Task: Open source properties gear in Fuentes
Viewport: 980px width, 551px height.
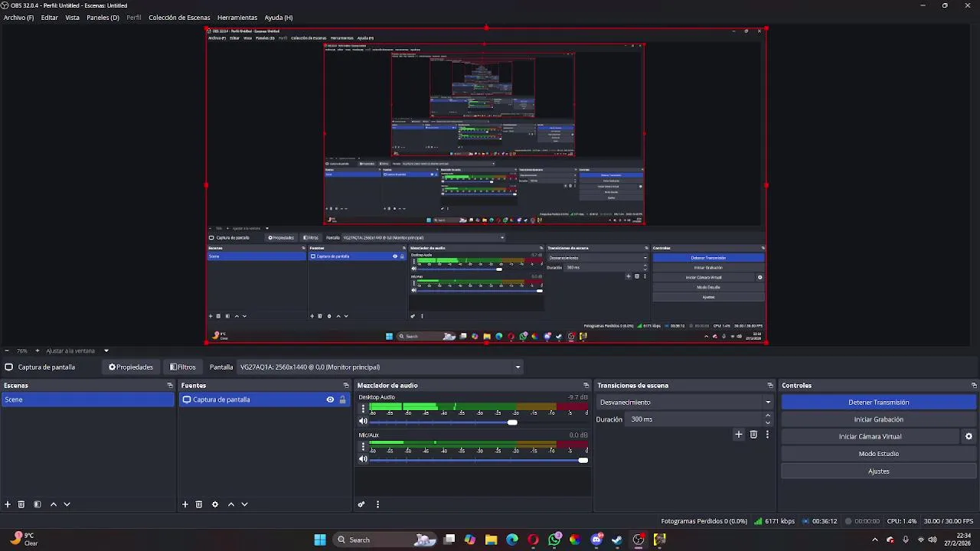Action: point(215,504)
